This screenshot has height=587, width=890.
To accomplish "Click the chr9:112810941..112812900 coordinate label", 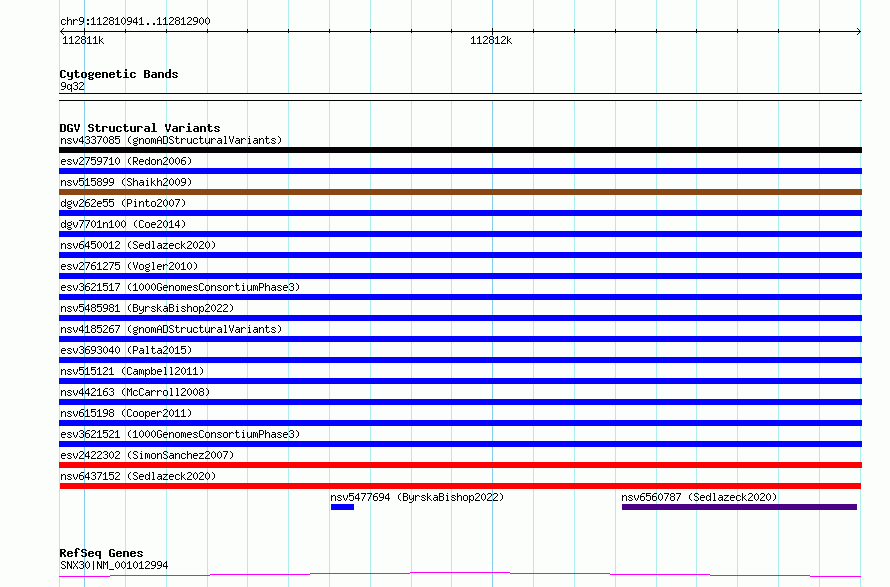I will [135, 21].
